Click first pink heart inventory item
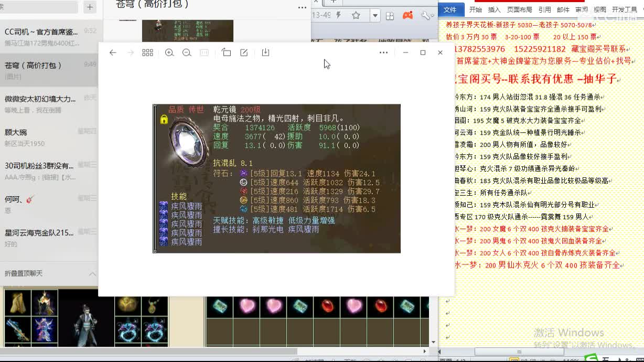Screen dimensions: 644x362 247,307
